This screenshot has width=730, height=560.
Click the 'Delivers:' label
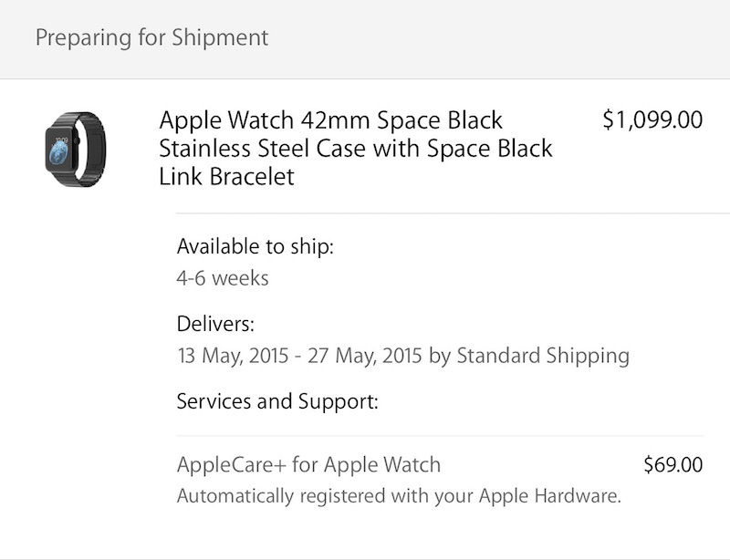[214, 324]
